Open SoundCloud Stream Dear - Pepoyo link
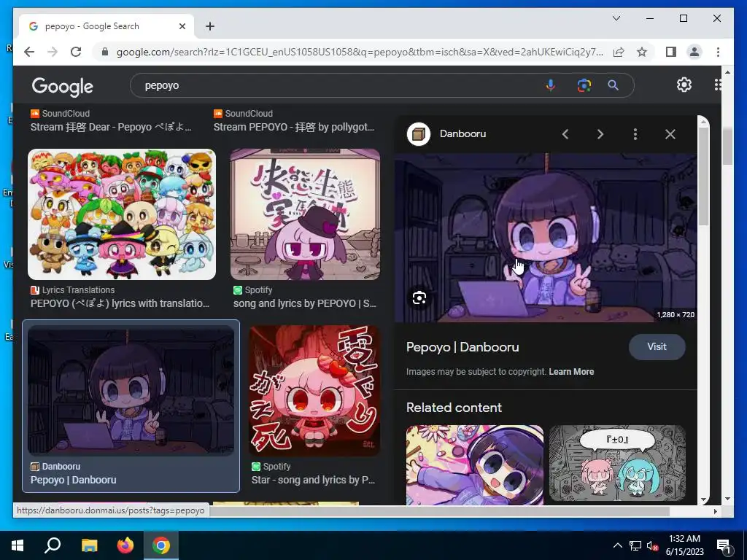This screenshot has height=560, width=747. [111, 127]
